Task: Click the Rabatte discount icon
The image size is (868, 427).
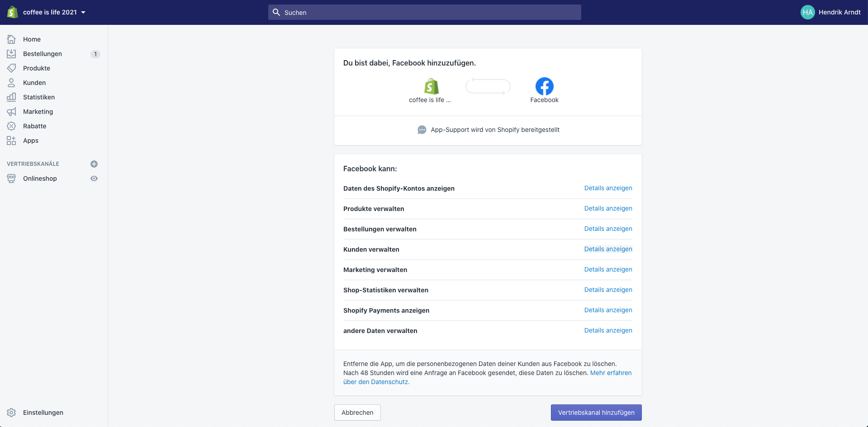Action: pyautogui.click(x=11, y=126)
